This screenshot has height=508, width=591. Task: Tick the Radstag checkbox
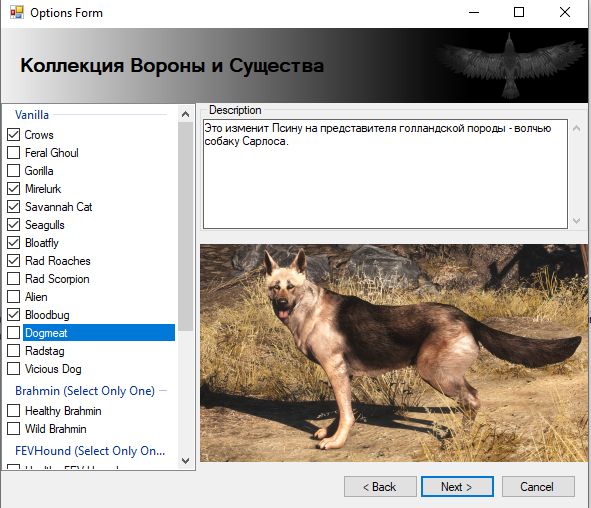point(14,350)
